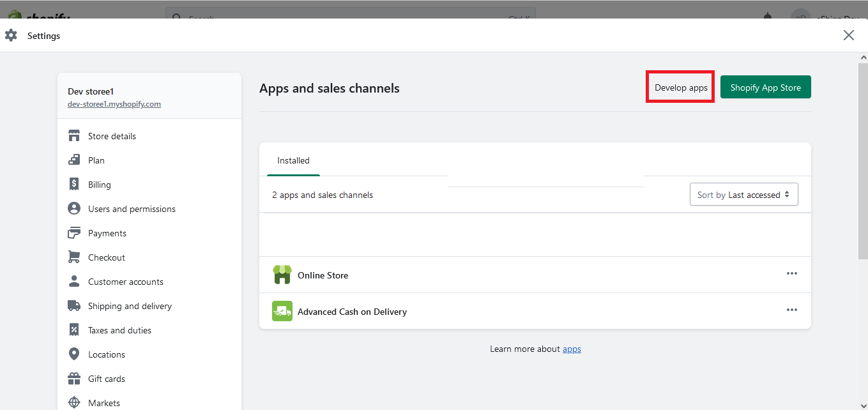Image resolution: width=868 pixels, height=410 pixels.
Task: Click the '2 apps and sales channels' text
Action: tap(323, 195)
